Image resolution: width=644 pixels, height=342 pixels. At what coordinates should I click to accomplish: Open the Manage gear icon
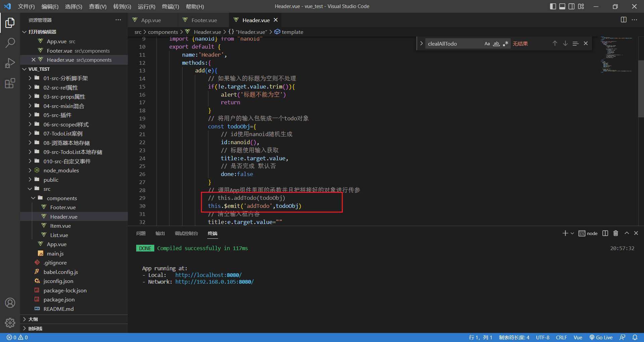(10, 323)
